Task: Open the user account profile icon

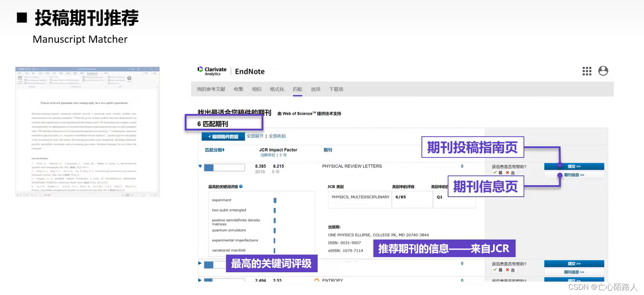Action: coord(603,71)
